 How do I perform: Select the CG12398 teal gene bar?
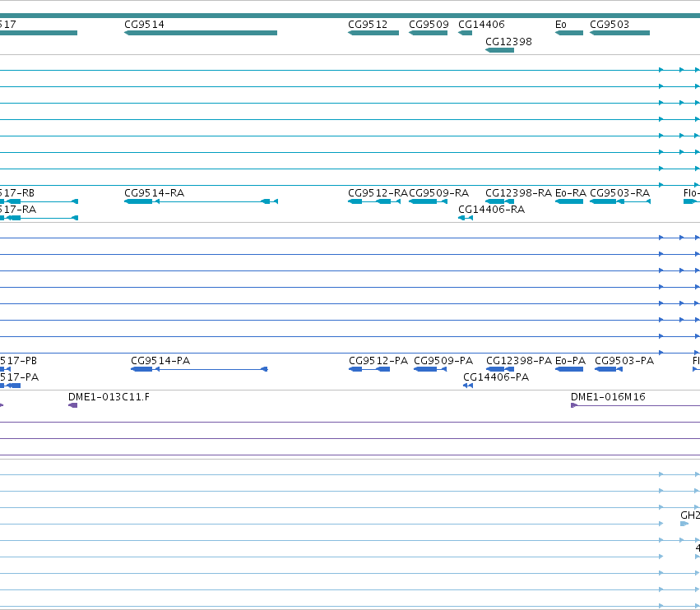tap(499, 50)
